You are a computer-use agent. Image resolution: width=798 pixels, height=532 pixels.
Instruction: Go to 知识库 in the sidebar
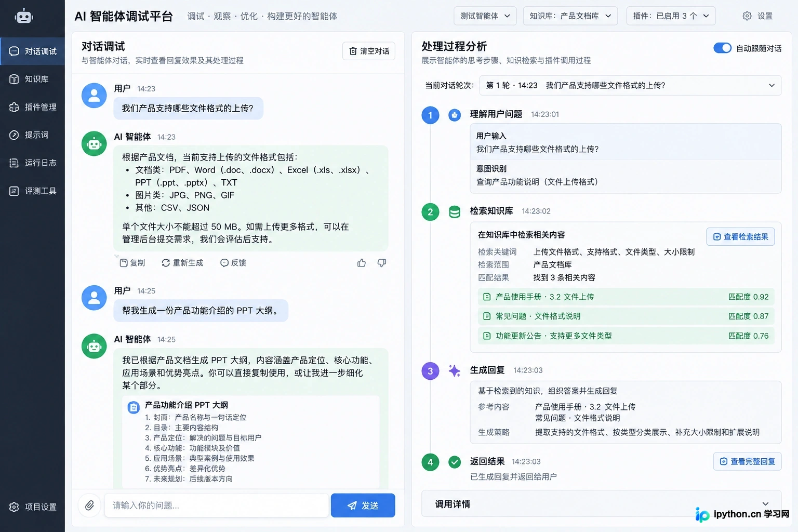32,79
